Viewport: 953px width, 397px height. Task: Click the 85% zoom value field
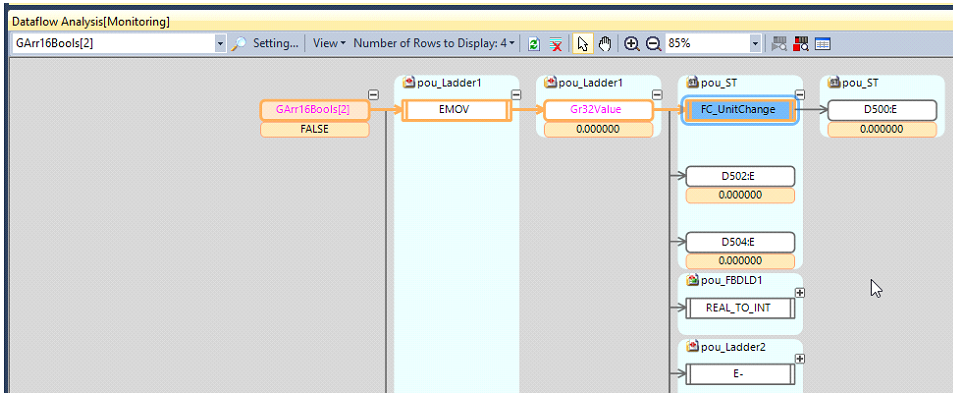[x=707, y=44]
